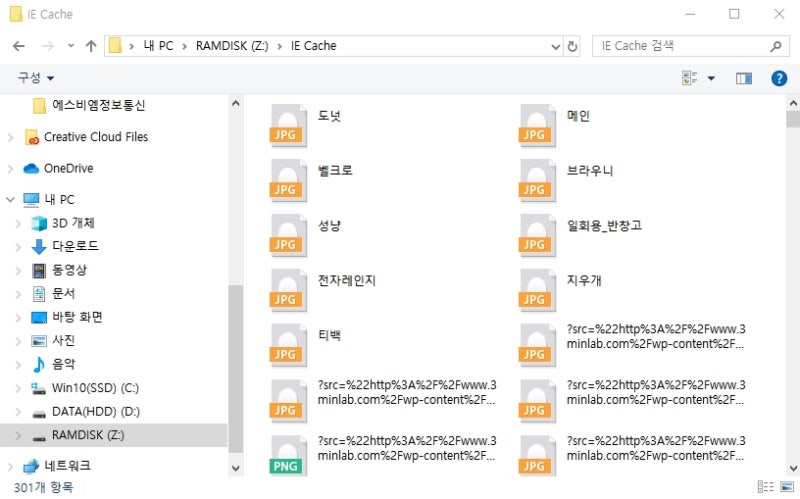Click IE Cache breadcrumb segment
The height and width of the screenshot is (499, 800).
[x=314, y=46]
